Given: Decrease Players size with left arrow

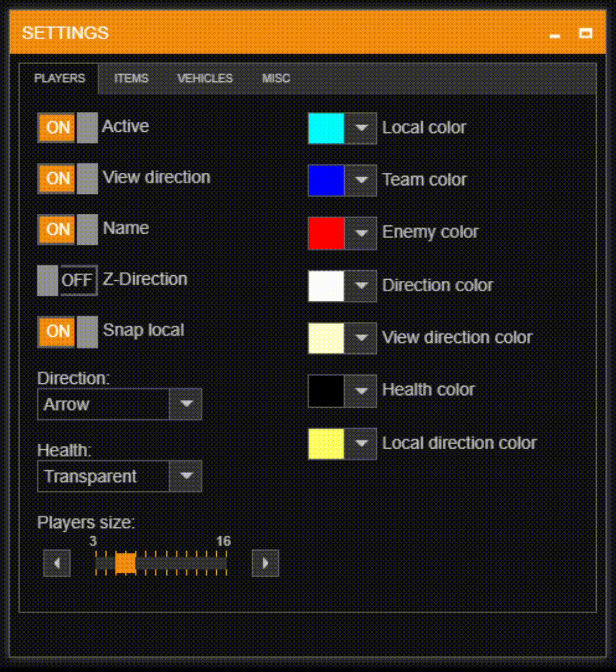Looking at the screenshot, I should tap(57, 563).
